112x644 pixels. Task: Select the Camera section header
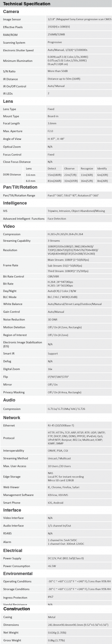[11, 12]
